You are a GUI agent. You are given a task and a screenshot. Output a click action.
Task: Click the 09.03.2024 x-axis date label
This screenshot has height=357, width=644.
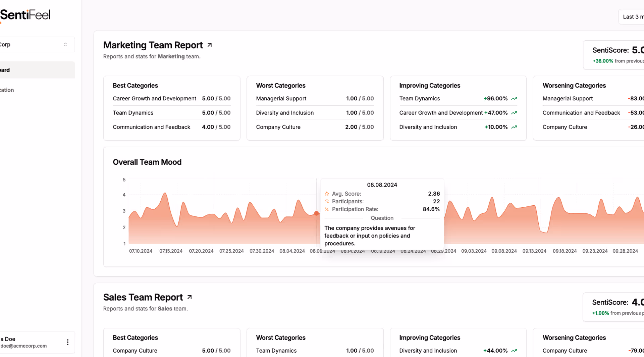474,251
